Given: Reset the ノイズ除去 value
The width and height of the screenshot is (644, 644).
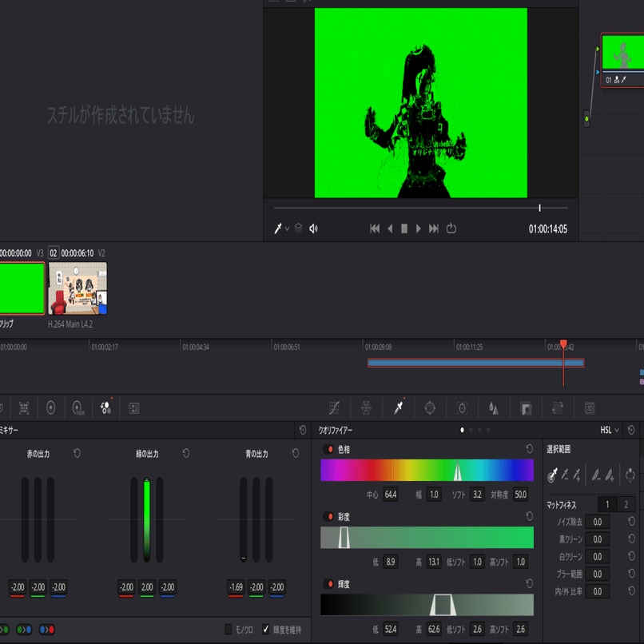Looking at the screenshot, I should (x=630, y=521).
